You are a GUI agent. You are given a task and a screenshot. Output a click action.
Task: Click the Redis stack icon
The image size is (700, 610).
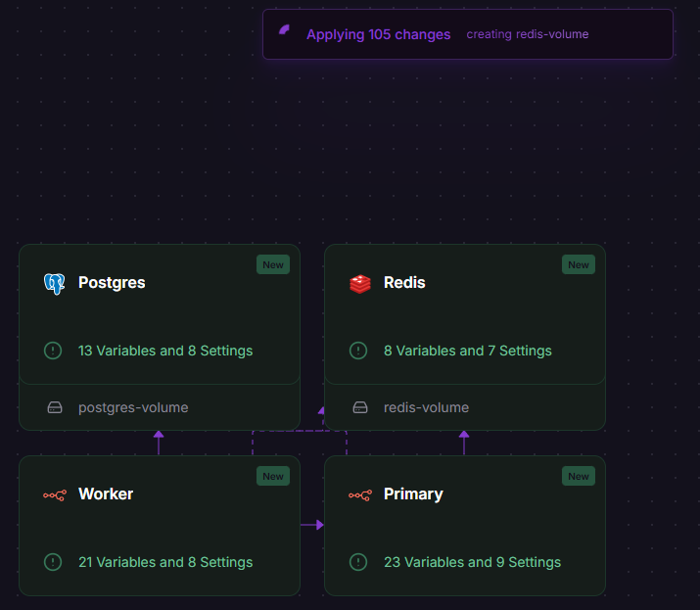click(360, 284)
